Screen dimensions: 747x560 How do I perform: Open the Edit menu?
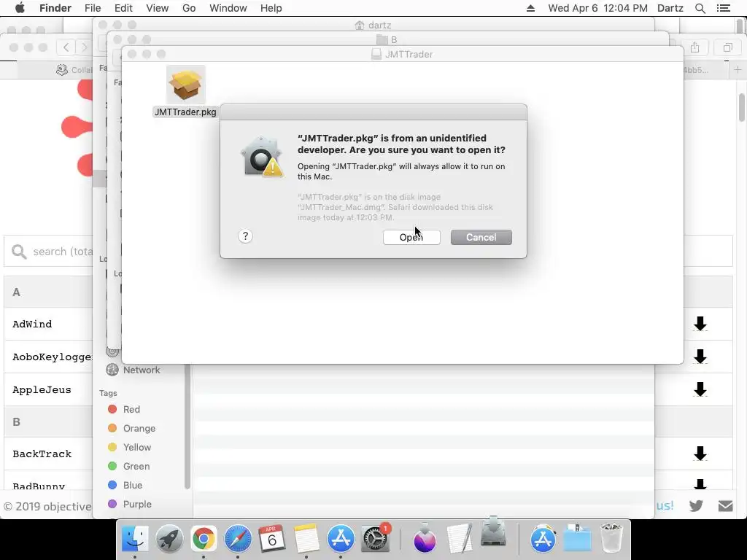[123, 8]
